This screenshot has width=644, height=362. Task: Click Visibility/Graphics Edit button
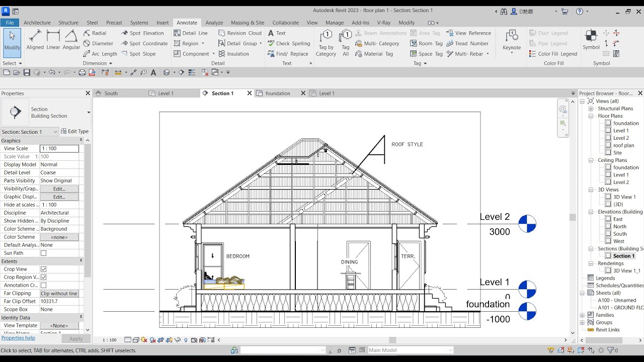pos(59,189)
